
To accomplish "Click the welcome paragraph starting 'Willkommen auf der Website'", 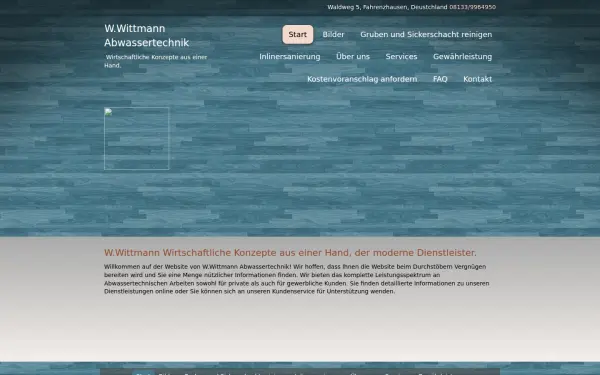I will (297, 279).
